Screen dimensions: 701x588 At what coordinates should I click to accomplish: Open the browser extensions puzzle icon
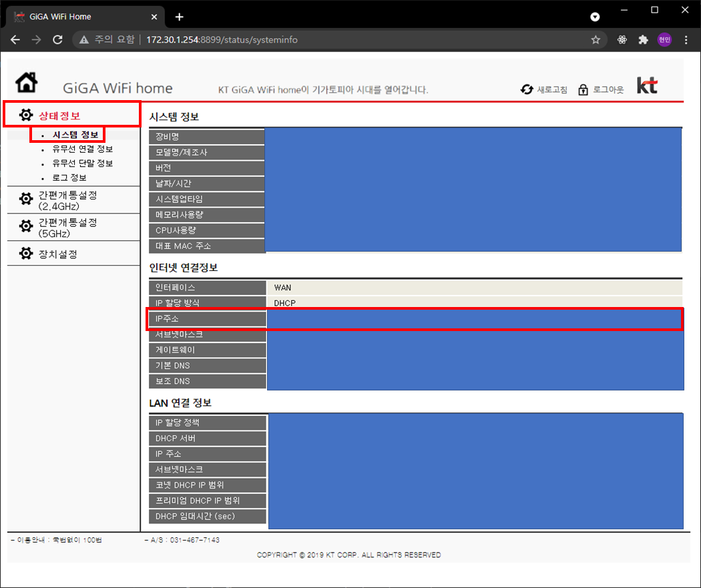point(643,40)
